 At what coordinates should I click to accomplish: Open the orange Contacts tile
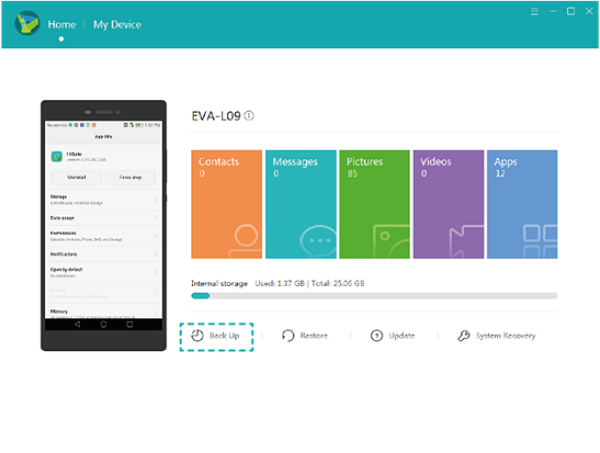[x=227, y=205]
